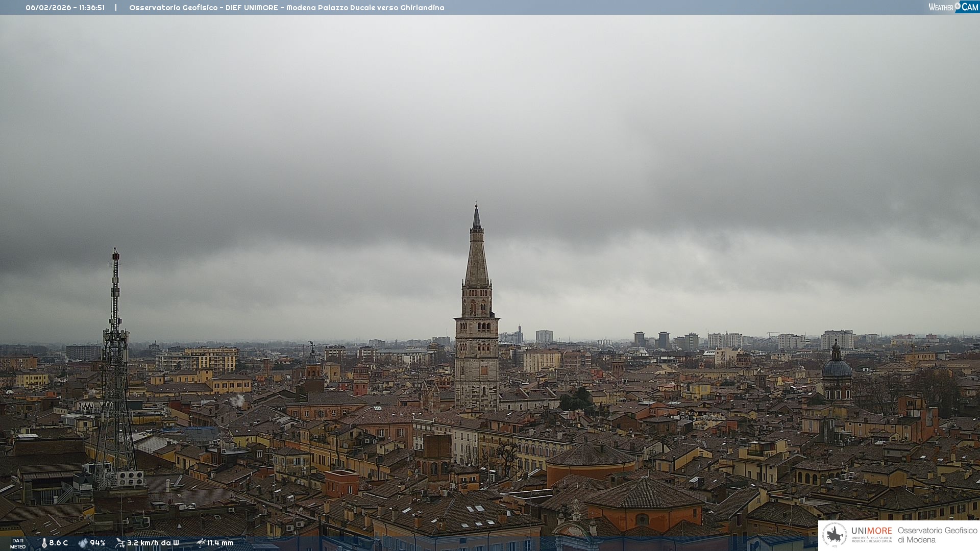Click the 06/02/2026 date stamp
980x551 pixels.
tap(48, 8)
